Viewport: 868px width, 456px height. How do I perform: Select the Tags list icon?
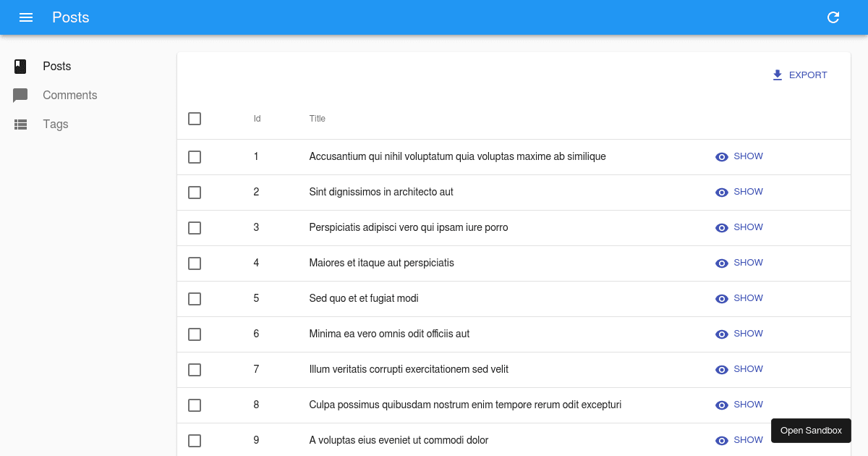coord(20,124)
